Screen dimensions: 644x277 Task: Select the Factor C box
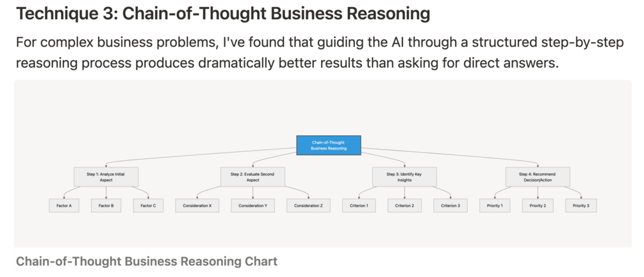(149, 206)
